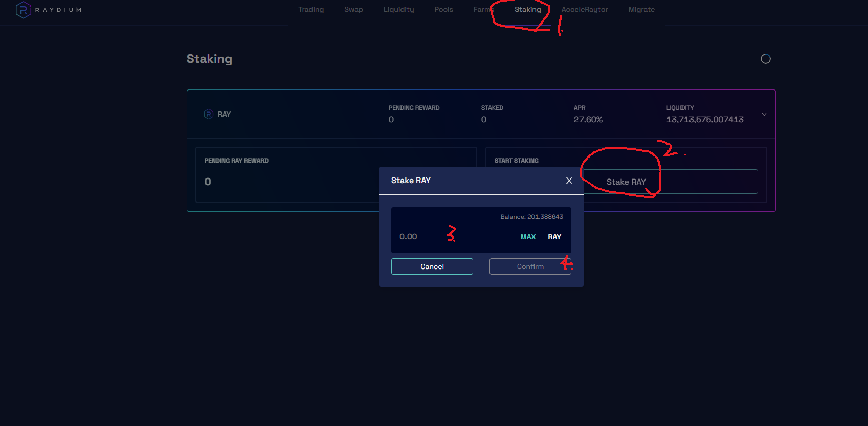Click the RAYDIUM wordmark text
Image resolution: width=868 pixels, height=426 pixels.
coord(58,10)
